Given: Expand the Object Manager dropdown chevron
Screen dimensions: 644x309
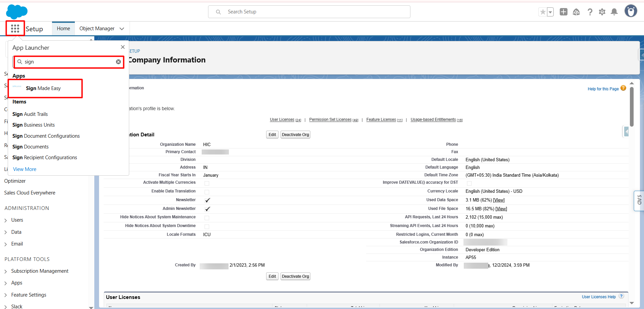Looking at the screenshot, I should (x=122, y=29).
